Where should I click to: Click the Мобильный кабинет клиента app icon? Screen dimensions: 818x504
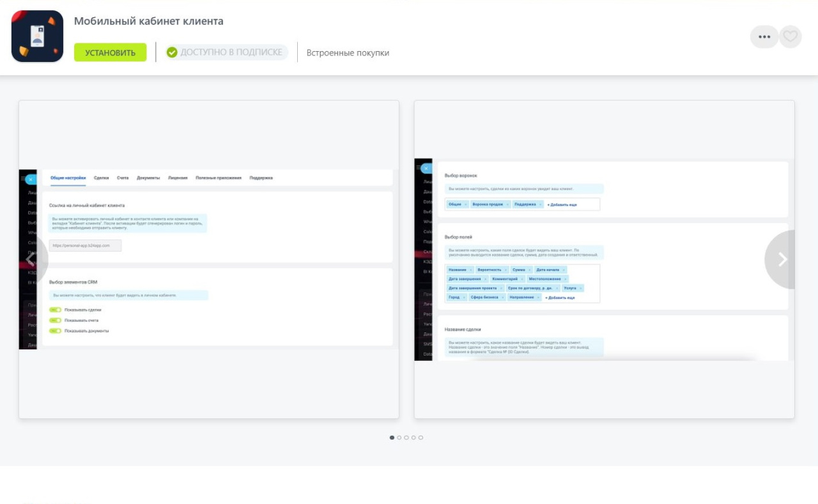point(37,36)
